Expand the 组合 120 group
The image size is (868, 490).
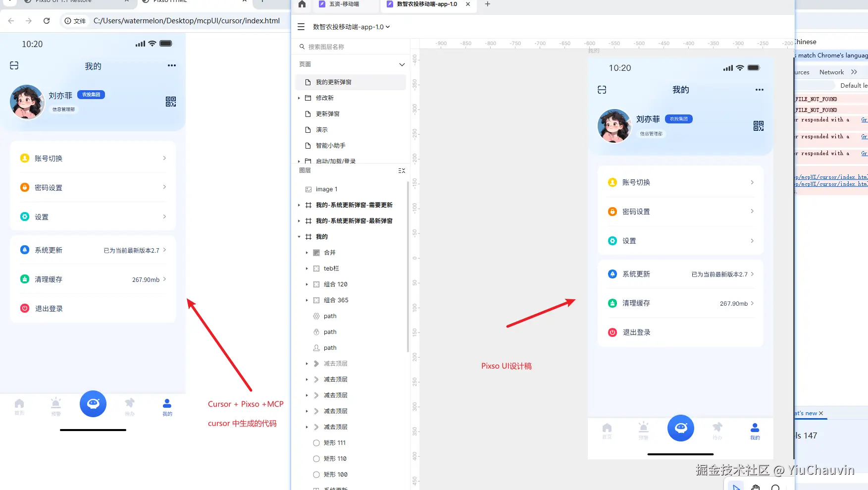click(x=307, y=284)
